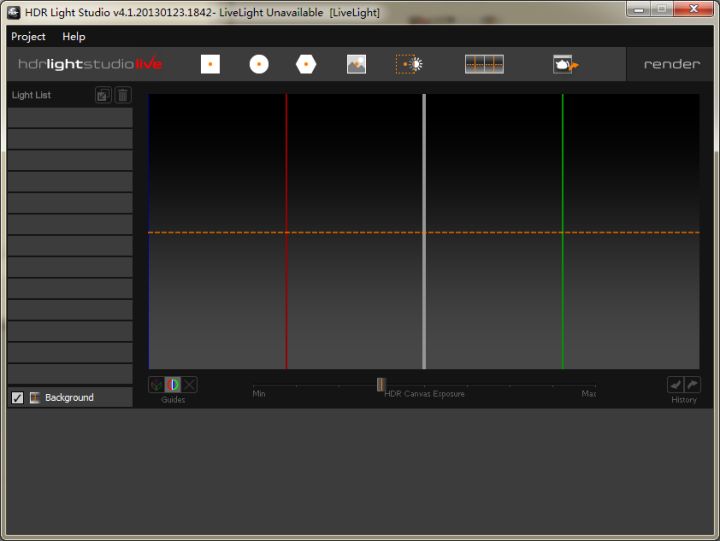This screenshot has width=720, height=541.
Task: Click the teapot render view icon
Action: point(566,64)
